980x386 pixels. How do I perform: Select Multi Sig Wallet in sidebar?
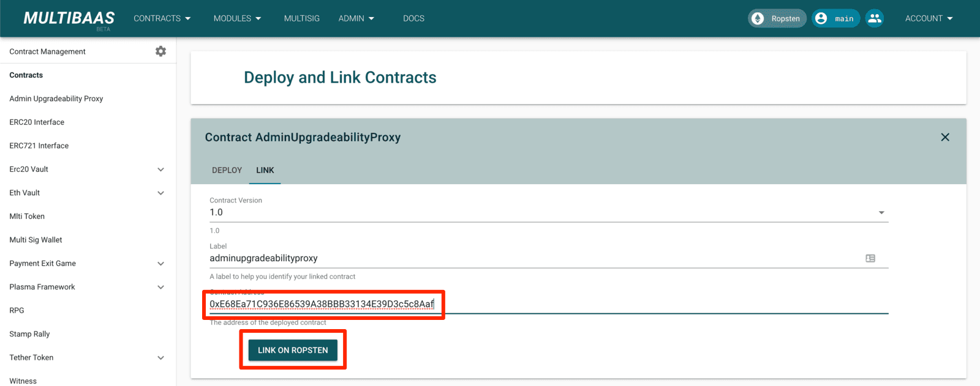[36, 240]
